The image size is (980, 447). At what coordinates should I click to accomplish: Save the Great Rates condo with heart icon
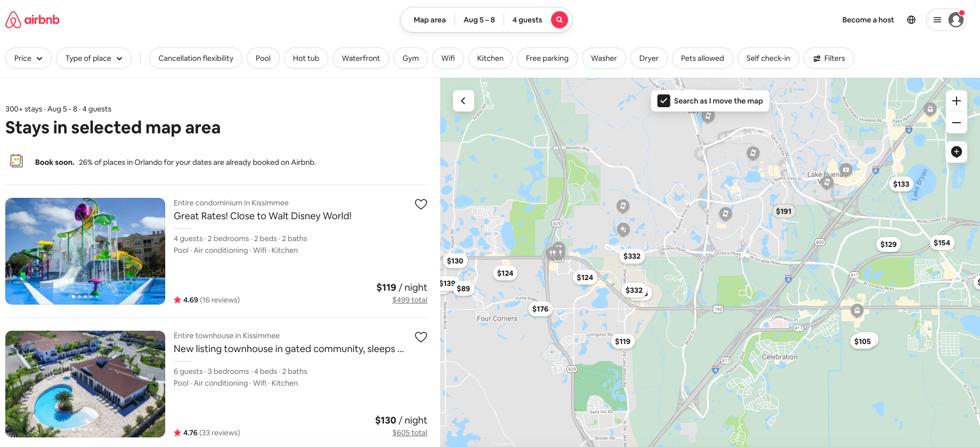pyautogui.click(x=421, y=204)
